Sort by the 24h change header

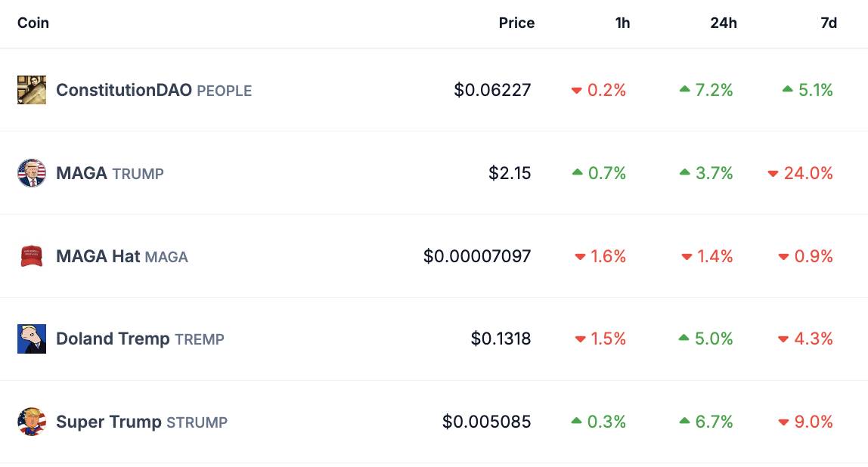pyautogui.click(x=724, y=23)
